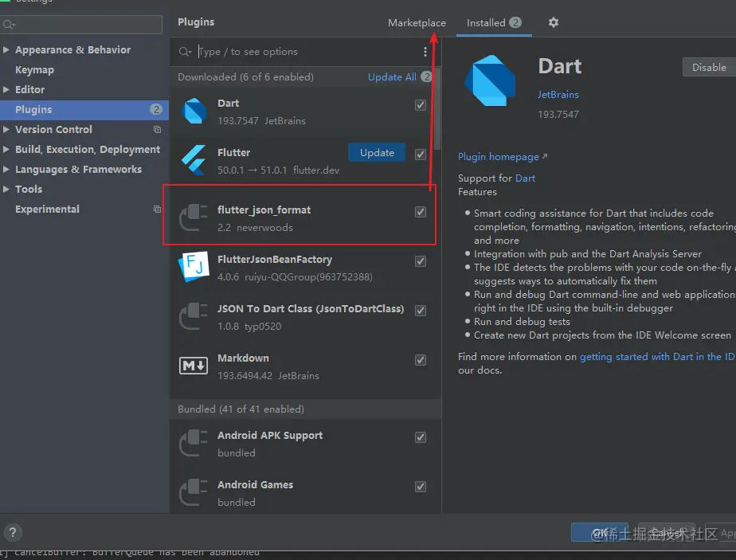Image resolution: width=736 pixels, height=560 pixels.
Task: Click the Update All link
Action: (392, 77)
